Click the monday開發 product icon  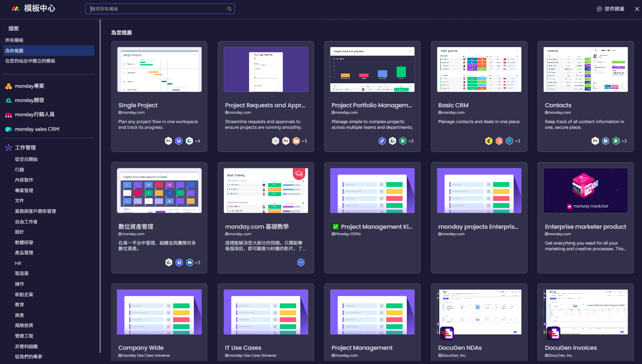point(9,100)
